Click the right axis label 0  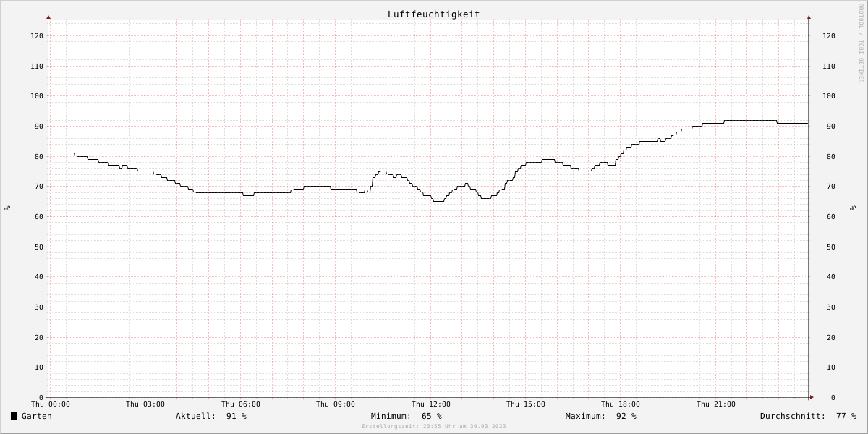click(x=833, y=398)
